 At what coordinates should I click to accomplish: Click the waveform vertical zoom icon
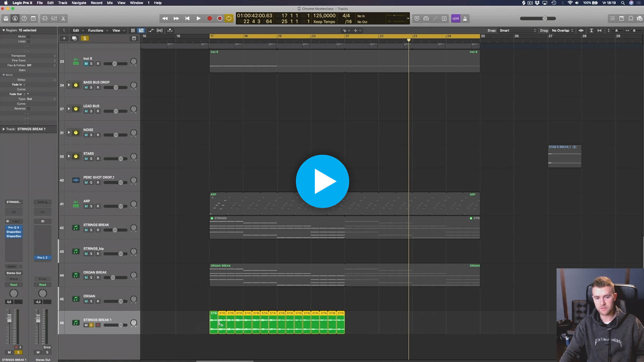tap(581, 30)
